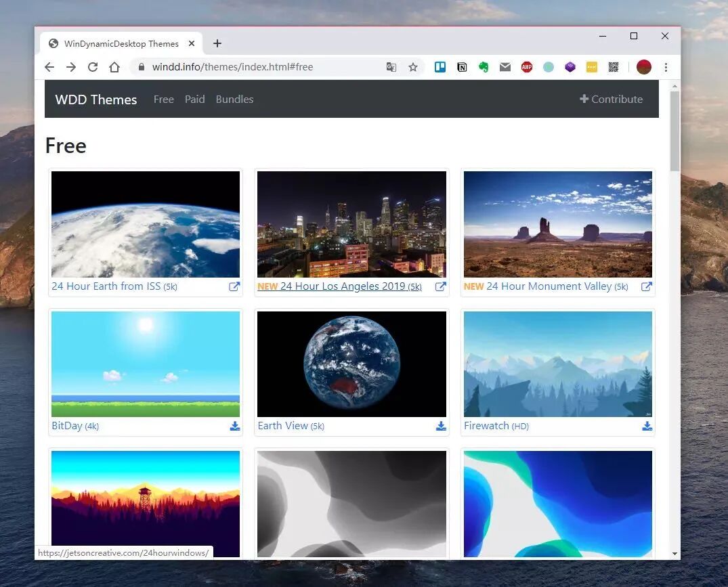Open external link icon for 24 Hour Los Angeles 2019

coord(441,287)
